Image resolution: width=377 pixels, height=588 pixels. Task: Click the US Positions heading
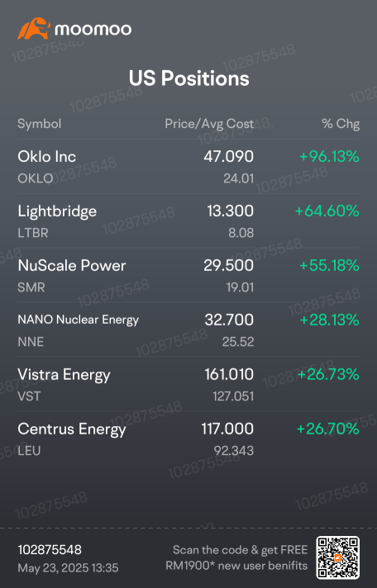pos(188,78)
